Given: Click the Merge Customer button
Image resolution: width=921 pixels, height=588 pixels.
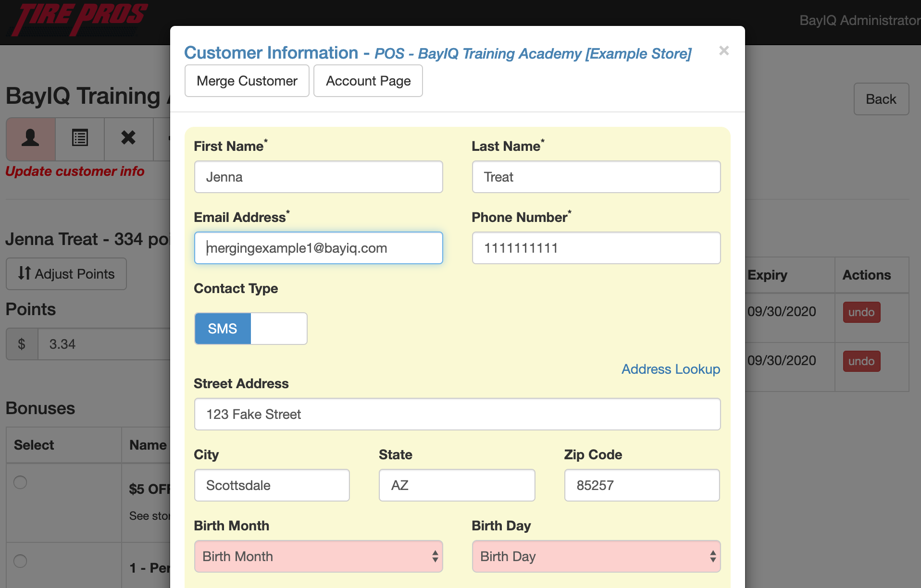Looking at the screenshot, I should (247, 81).
